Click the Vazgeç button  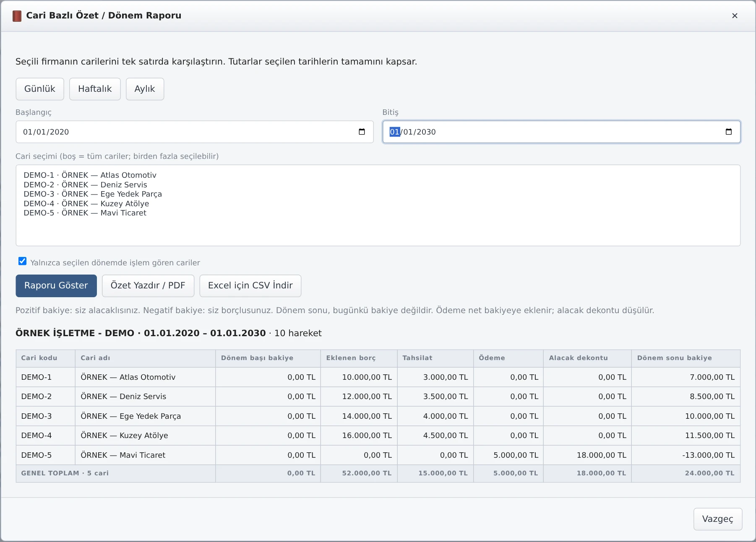click(718, 519)
